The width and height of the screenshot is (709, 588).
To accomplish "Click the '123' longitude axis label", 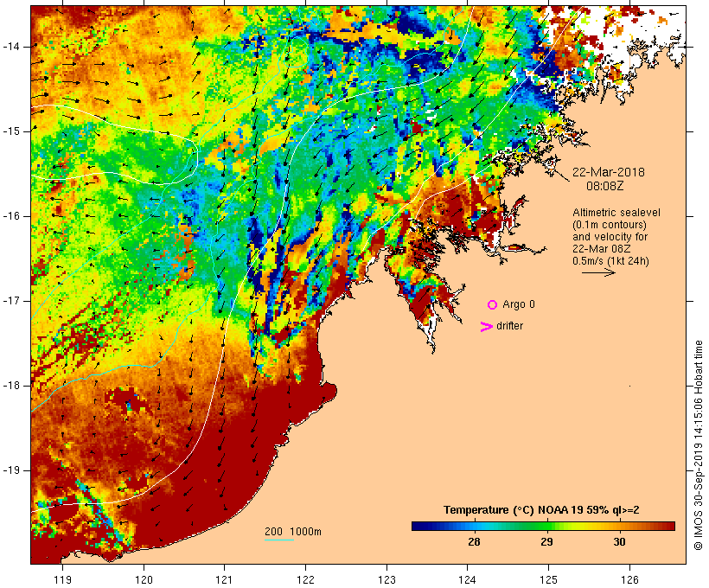I will point(386,580).
